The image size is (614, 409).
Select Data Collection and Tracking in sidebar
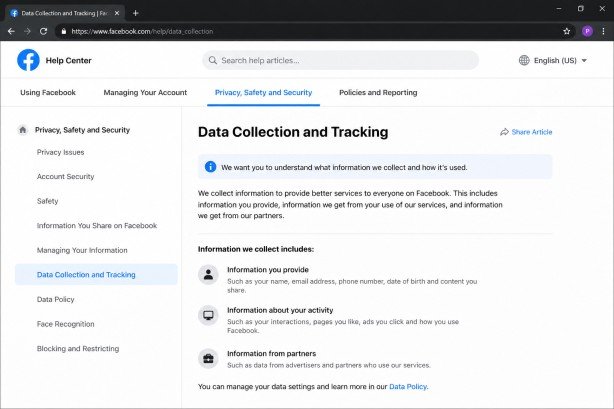pyautogui.click(x=96, y=275)
